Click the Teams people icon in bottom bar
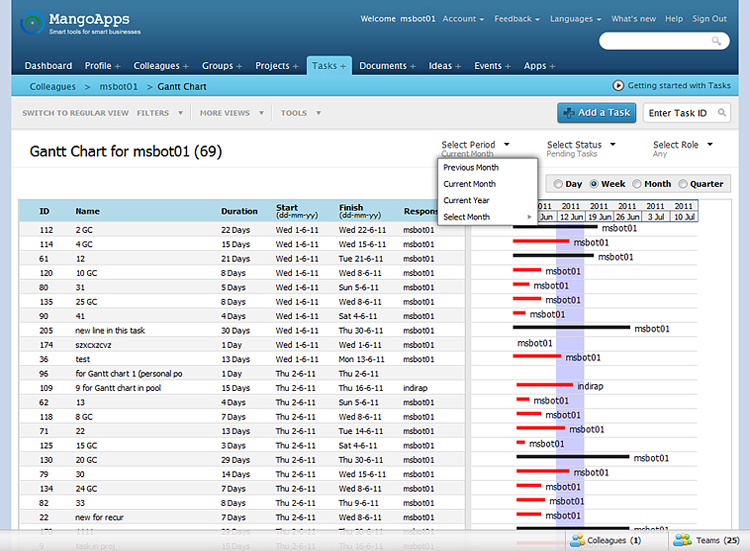The width and height of the screenshot is (750, 551). click(x=683, y=540)
